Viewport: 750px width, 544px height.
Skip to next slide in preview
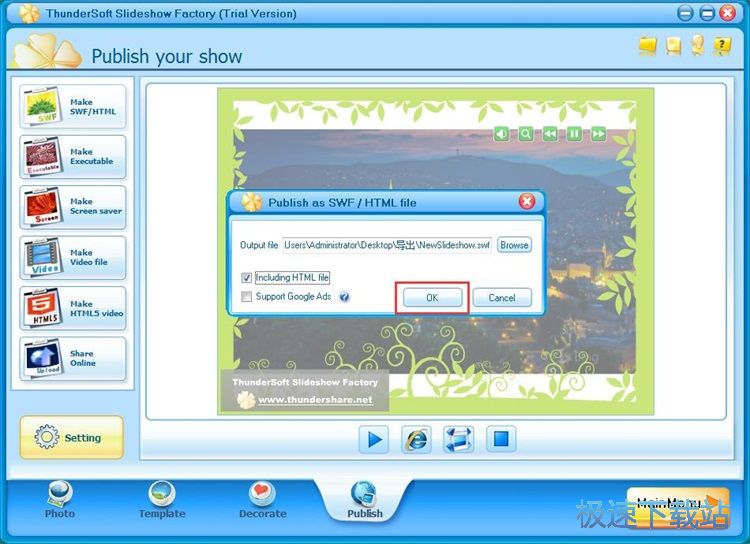(598, 133)
